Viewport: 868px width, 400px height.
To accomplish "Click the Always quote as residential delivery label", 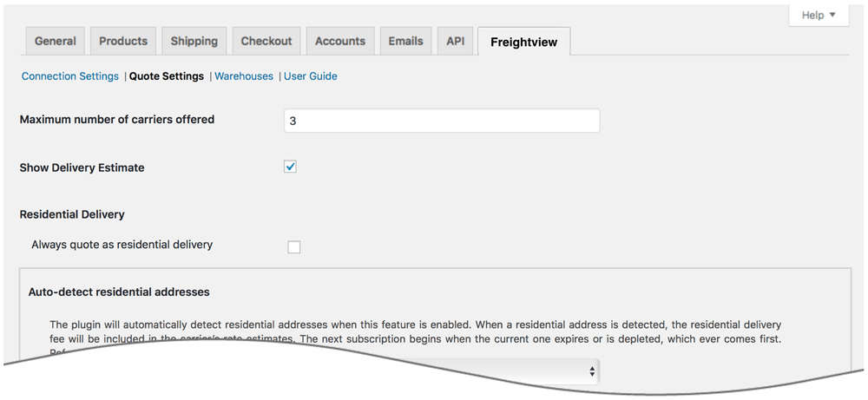I will (x=122, y=245).
